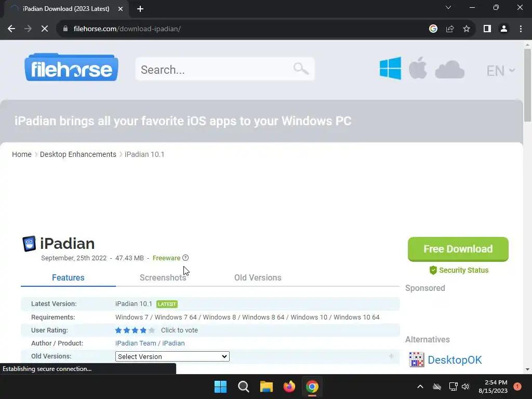This screenshot has width=532, height=399.
Task: Click the LATEST badge
Action: [x=167, y=304]
